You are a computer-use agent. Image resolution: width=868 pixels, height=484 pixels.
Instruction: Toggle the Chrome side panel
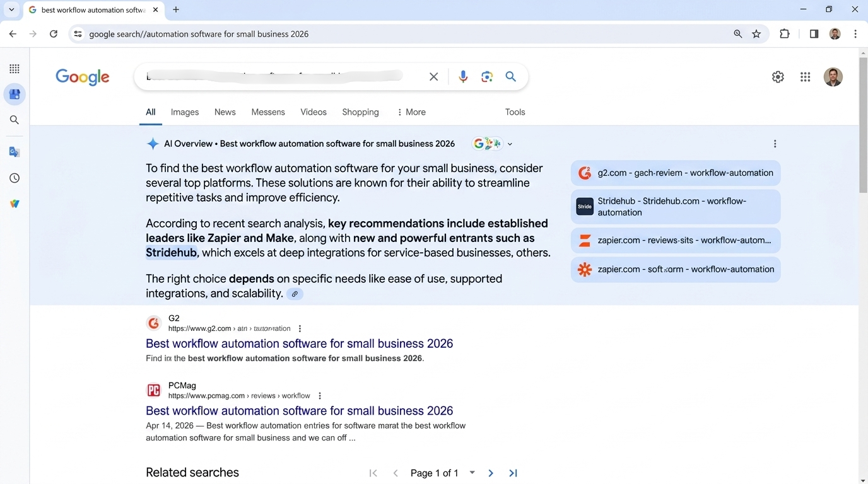point(814,34)
